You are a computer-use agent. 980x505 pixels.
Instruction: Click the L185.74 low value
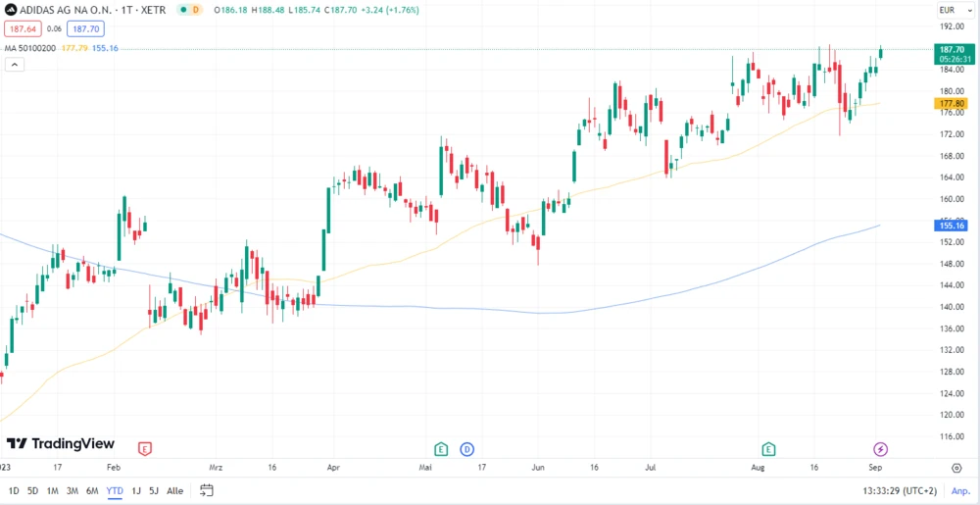[x=305, y=10]
